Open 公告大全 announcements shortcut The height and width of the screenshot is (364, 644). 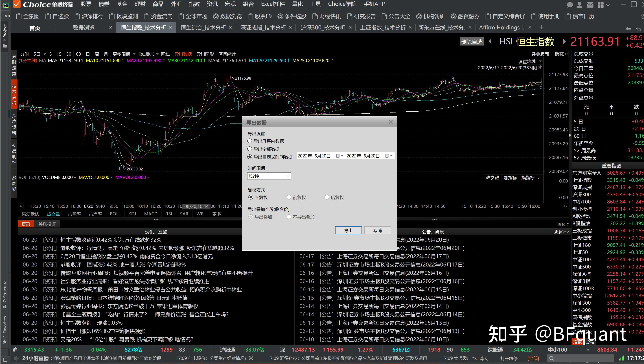(396, 16)
